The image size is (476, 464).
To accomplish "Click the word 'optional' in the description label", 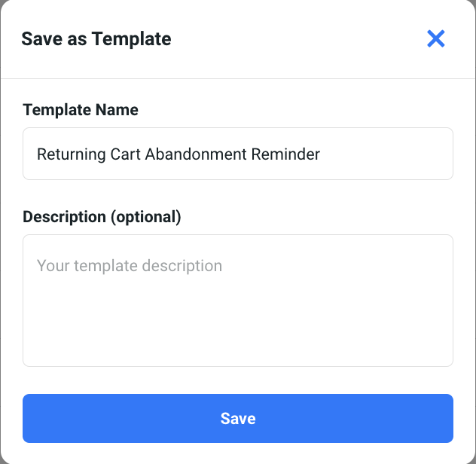I will click(146, 217).
